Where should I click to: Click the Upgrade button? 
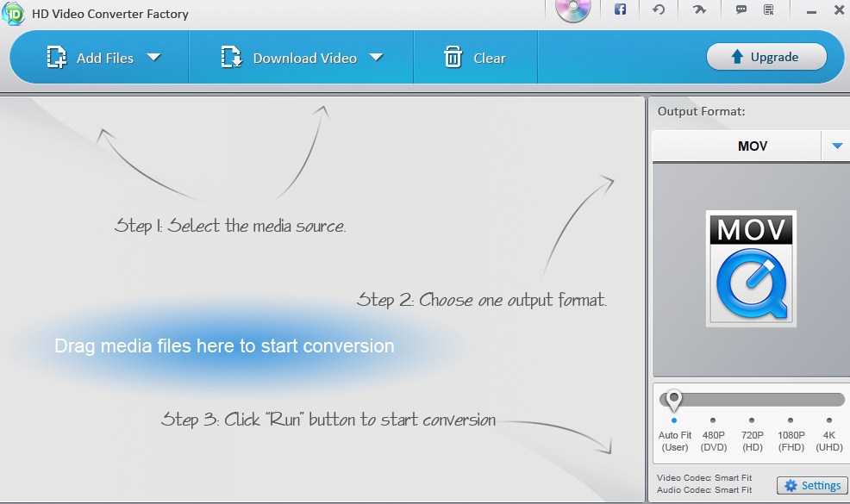coord(766,56)
